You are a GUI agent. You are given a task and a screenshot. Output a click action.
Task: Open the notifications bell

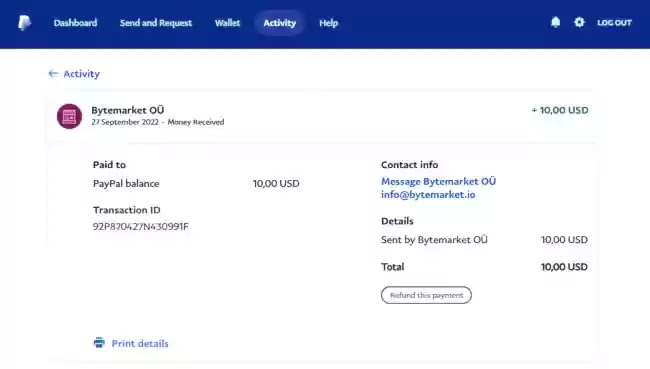(x=555, y=22)
